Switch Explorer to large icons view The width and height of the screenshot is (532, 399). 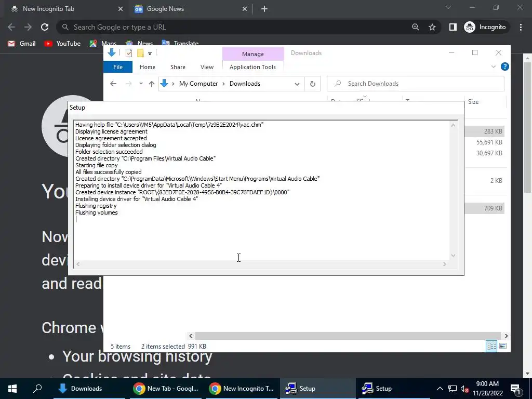(x=503, y=345)
